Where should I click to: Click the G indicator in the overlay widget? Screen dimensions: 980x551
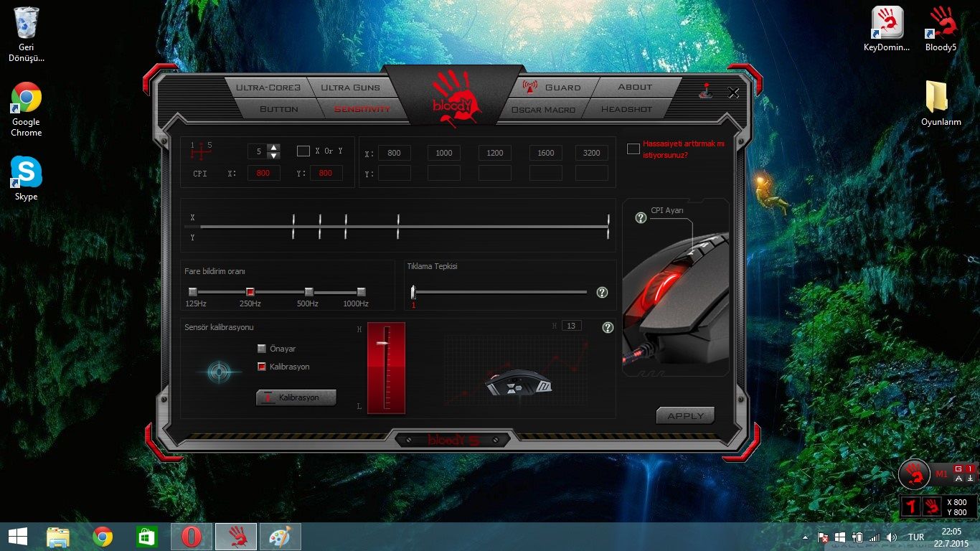tap(958, 468)
